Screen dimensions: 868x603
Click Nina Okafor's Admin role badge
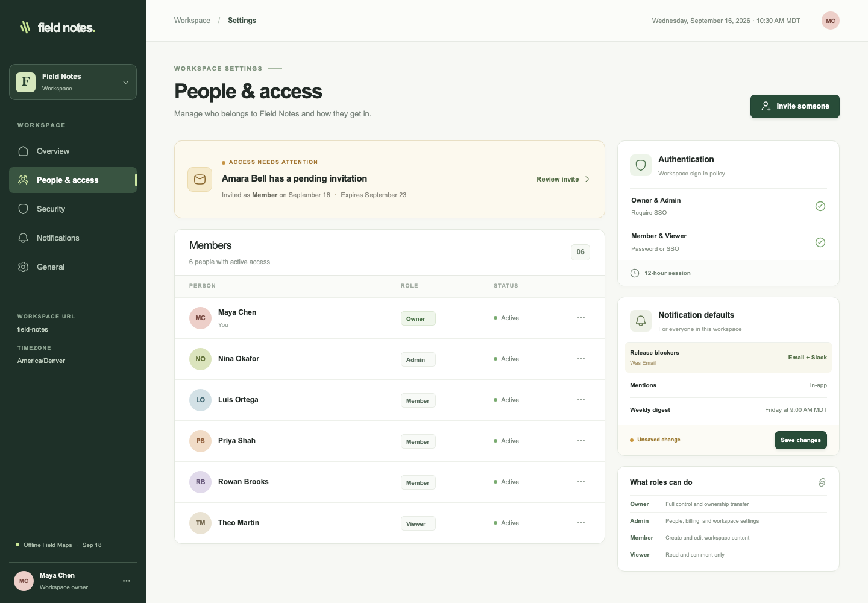418,359
